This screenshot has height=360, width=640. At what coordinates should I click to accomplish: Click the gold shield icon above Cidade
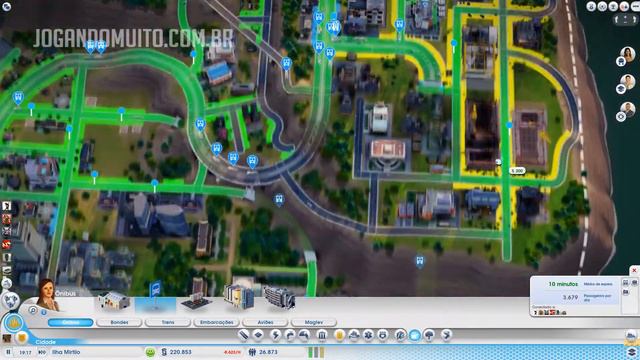(x=22, y=338)
